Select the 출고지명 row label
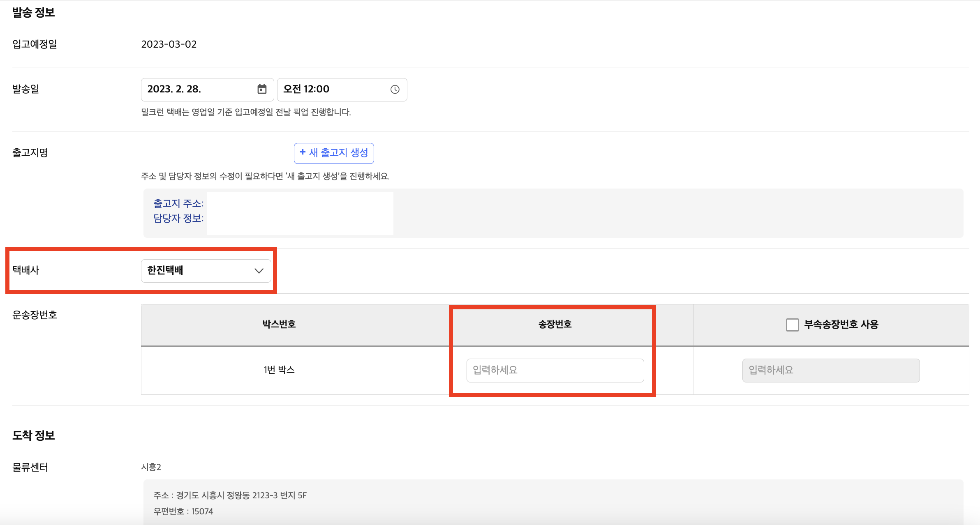Image resolution: width=980 pixels, height=525 pixels. click(30, 153)
